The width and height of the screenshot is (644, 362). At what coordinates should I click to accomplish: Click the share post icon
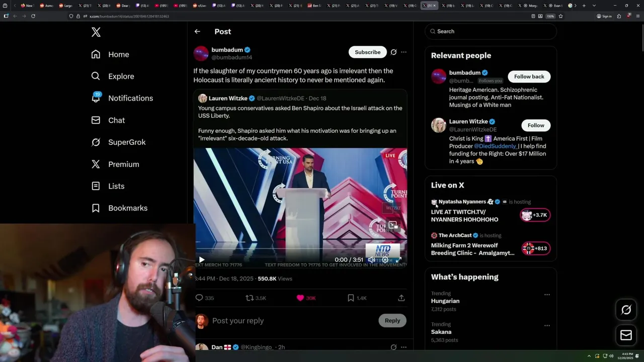tap(401, 298)
